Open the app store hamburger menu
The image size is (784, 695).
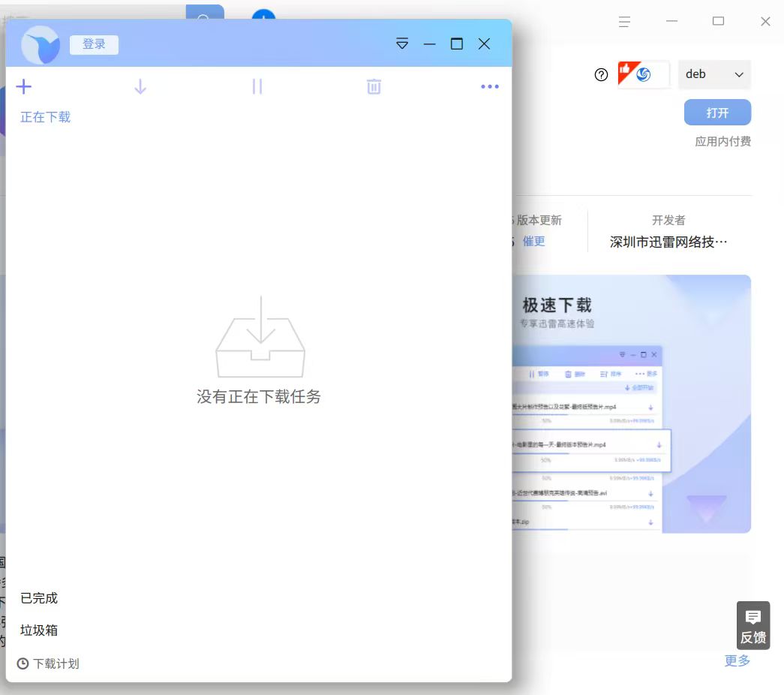(x=624, y=22)
